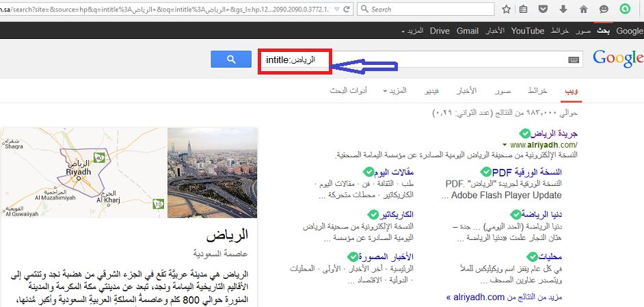This screenshot has height=307, width=644.
Task: Click the الرياض knowledge panel title
Action: (x=228, y=235)
